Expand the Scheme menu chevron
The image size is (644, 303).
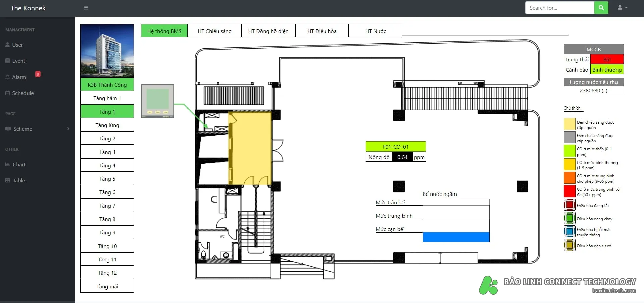coord(68,129)
